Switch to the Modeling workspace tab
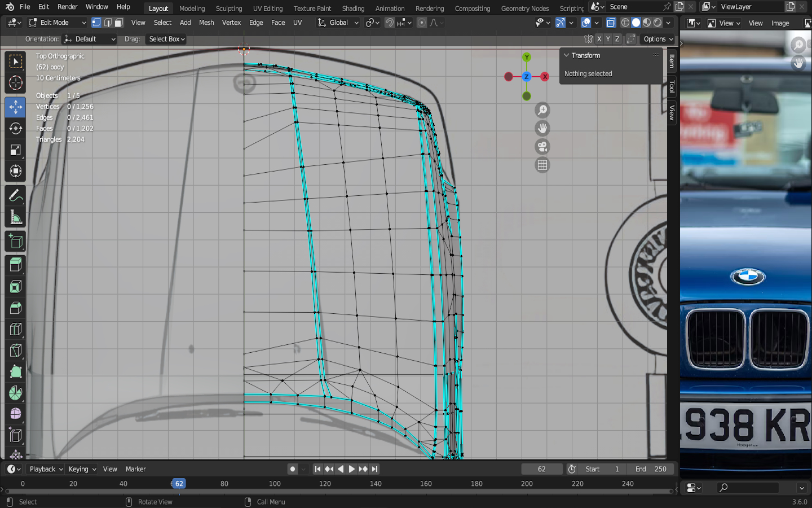The height and width of the screenshot is (508, 812). [x=192, y=8]
